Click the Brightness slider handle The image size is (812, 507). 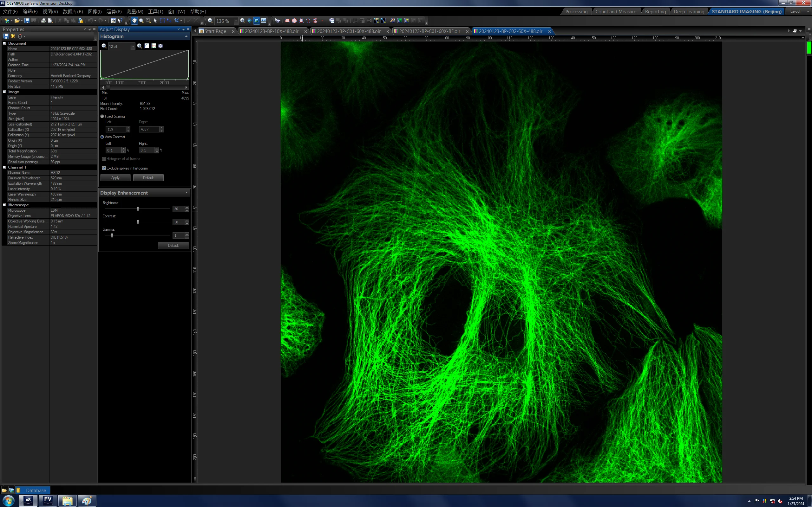point(138,209)
